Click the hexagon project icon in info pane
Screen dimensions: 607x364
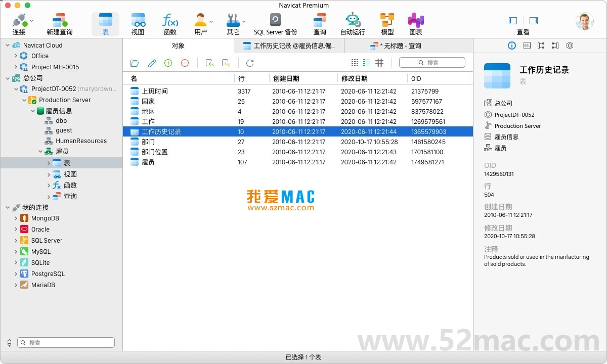(x=570, y=45)
